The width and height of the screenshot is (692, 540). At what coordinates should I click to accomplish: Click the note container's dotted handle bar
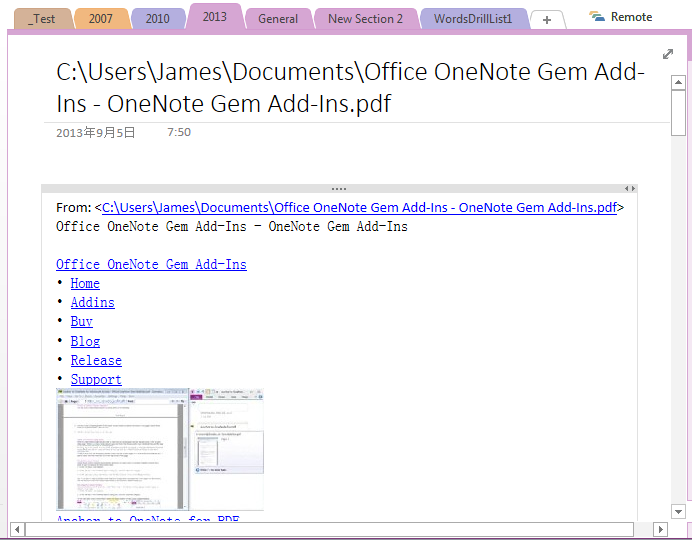tap(339, 189)
